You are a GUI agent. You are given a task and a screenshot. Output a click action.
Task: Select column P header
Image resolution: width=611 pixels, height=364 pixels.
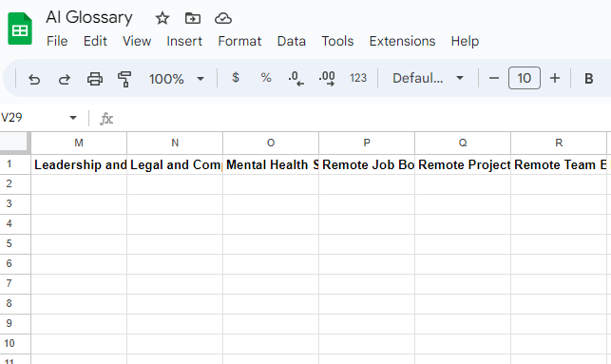[367, 143]
